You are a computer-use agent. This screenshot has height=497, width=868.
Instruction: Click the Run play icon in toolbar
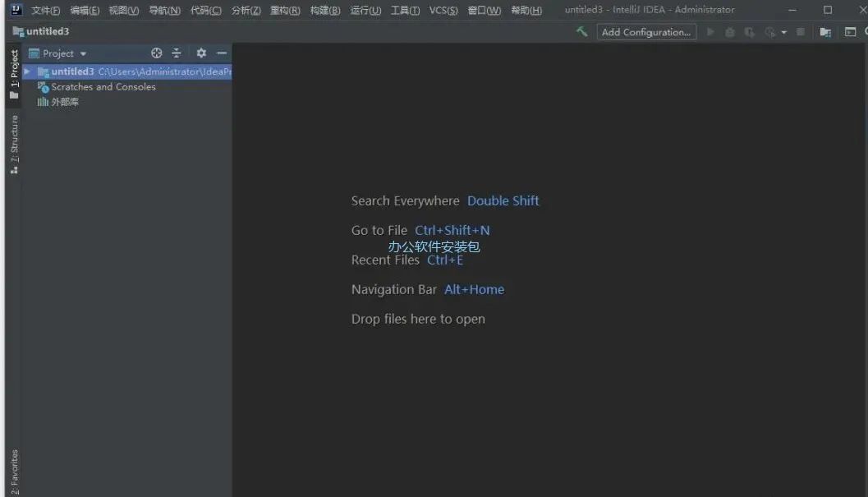(x=710, y=32)
